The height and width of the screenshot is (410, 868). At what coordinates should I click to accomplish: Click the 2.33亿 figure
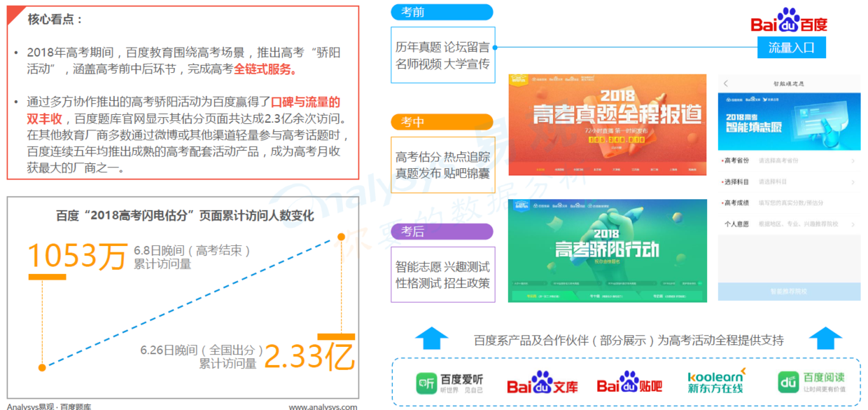click(x=309, y=356)
